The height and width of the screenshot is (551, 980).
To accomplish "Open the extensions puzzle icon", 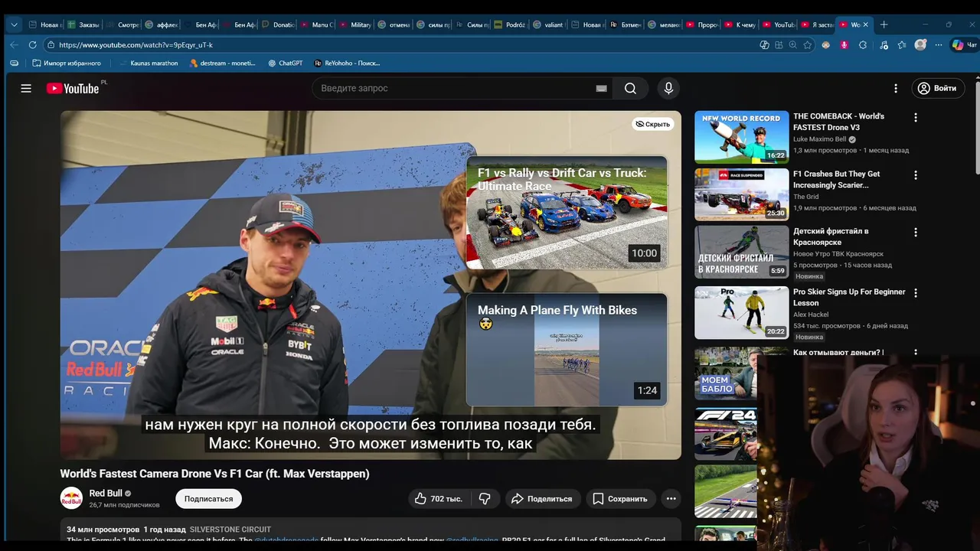I will click(863, 45).
